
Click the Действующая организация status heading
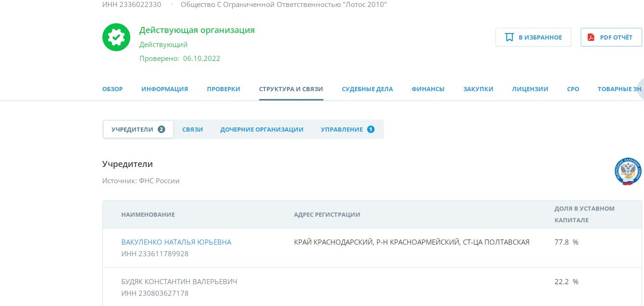(x=197, y=30)
